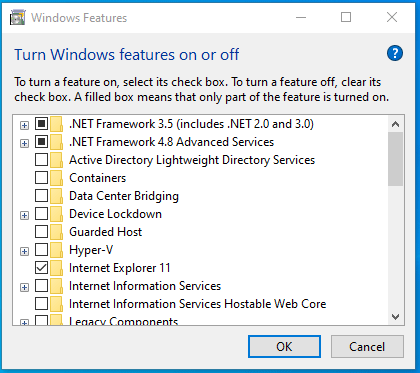Click the scrollbar down arrow
The height and width of the screenshot is (373, 420).
pos(396,316)
